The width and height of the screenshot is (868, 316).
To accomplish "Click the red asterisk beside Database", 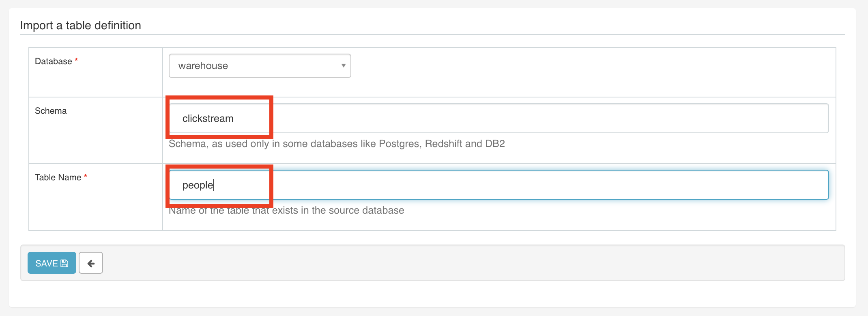I will click(x=76, y=60).
